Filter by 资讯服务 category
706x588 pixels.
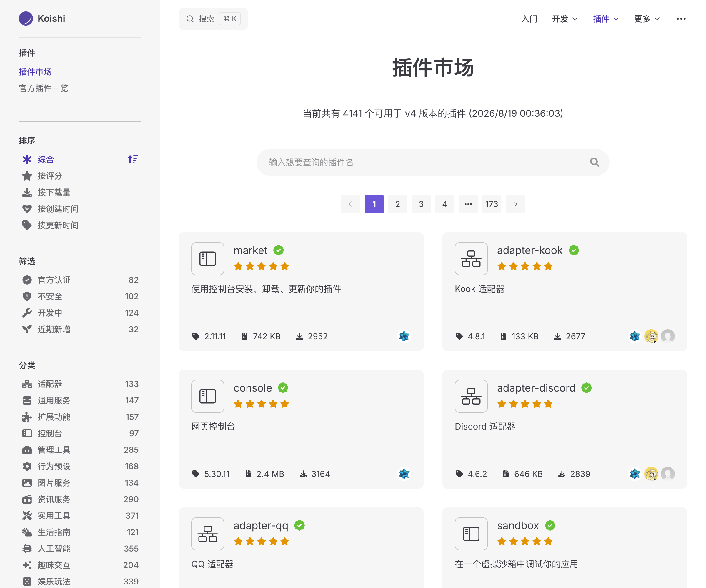(x=80, y=499)
